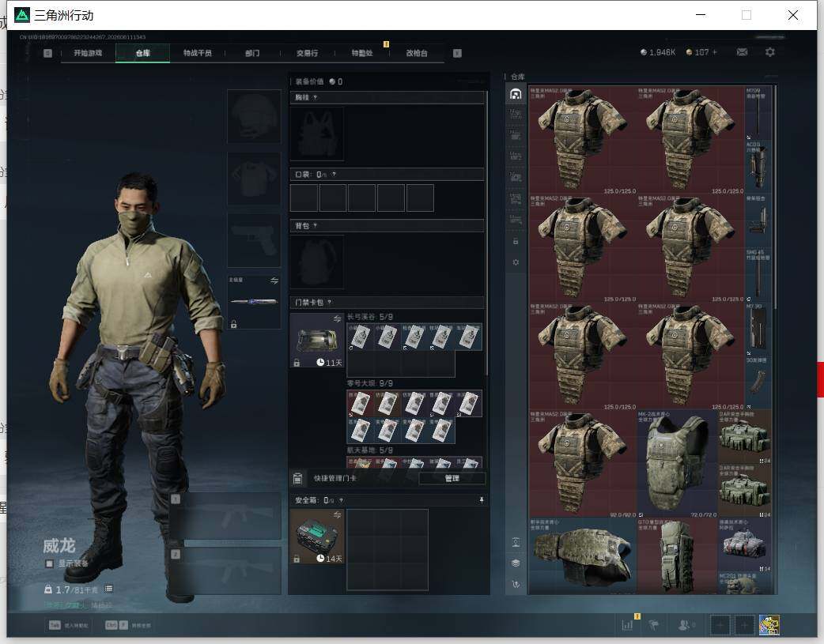The image size is (824, 644).
Task: Open the mail envelope icon
Action: pos(742,52)
